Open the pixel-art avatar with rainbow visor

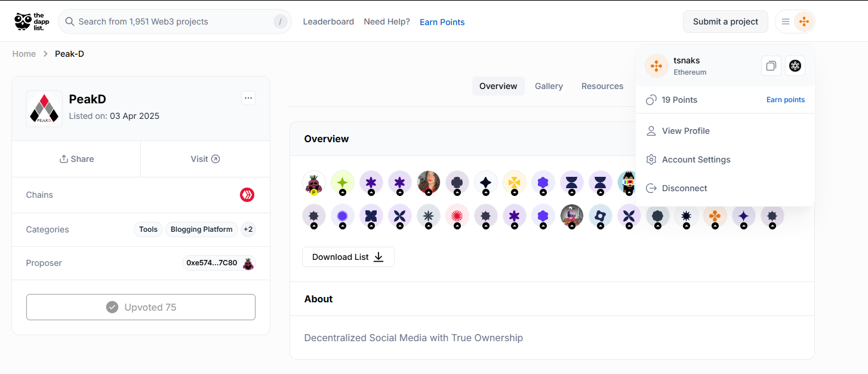click(627, 183)
